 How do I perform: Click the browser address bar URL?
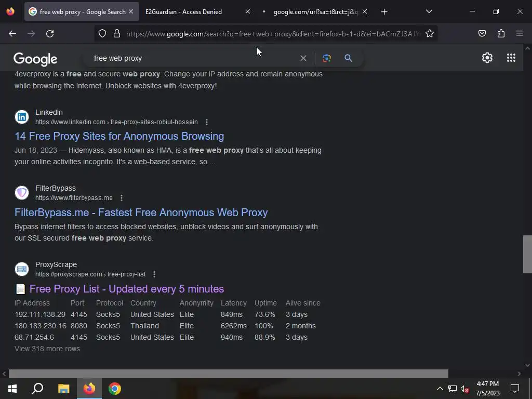click(273, 34)
